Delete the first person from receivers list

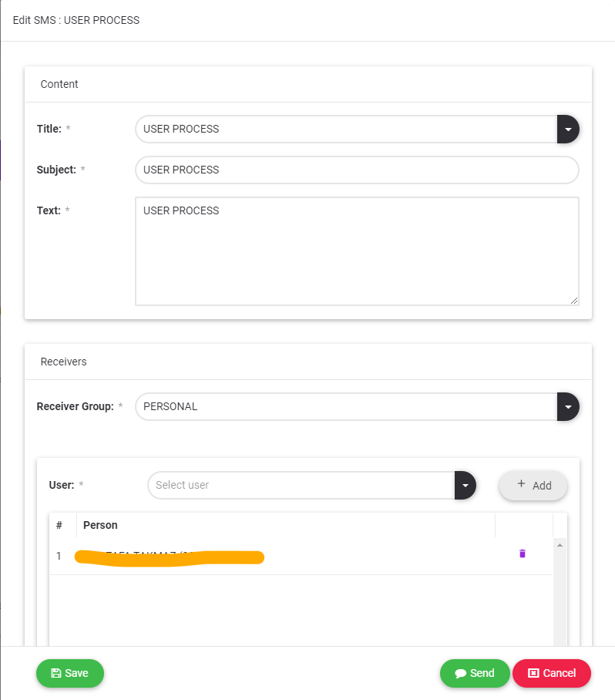pos(522,554)
